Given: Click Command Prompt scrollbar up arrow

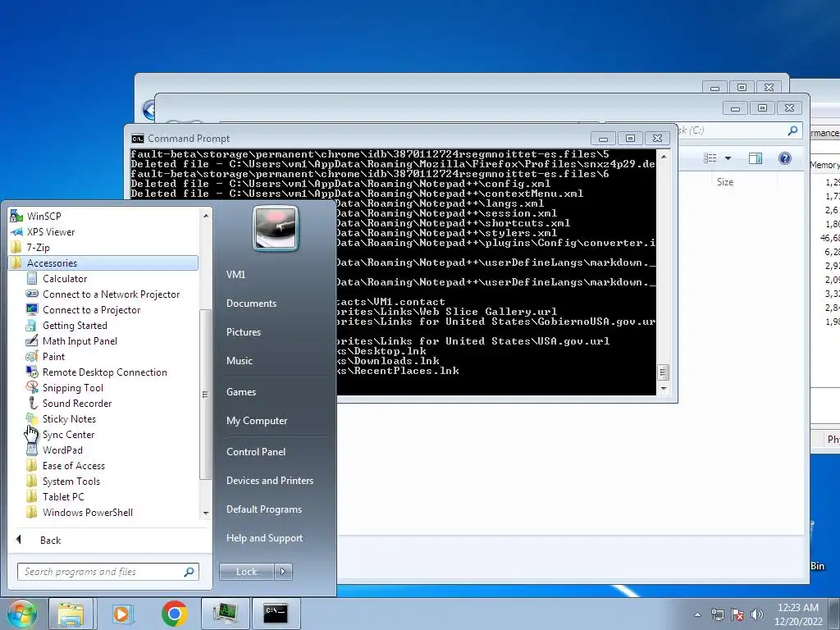Looking at the screenshot, I should (664, 157).
